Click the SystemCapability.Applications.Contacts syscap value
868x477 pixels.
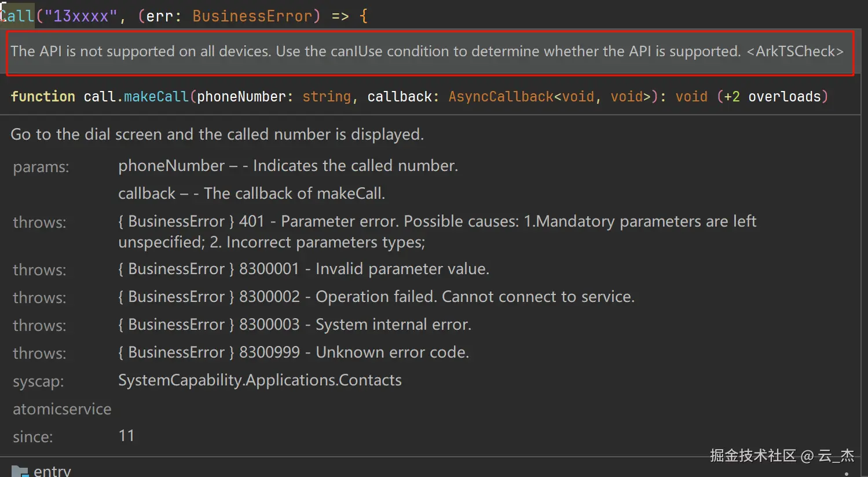coord(259,380)
